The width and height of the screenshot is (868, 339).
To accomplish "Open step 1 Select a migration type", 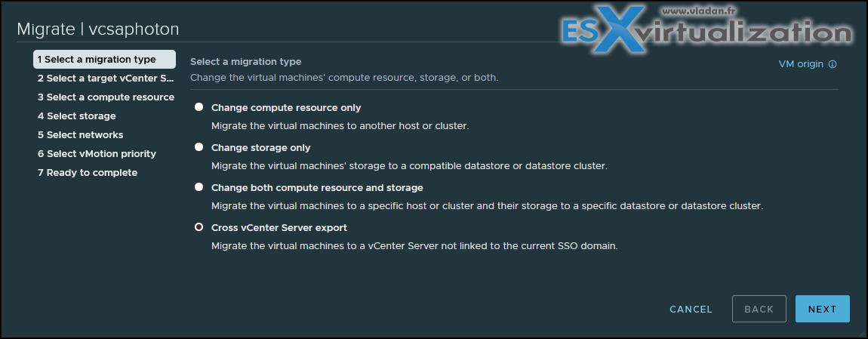I will pos(105,60).
